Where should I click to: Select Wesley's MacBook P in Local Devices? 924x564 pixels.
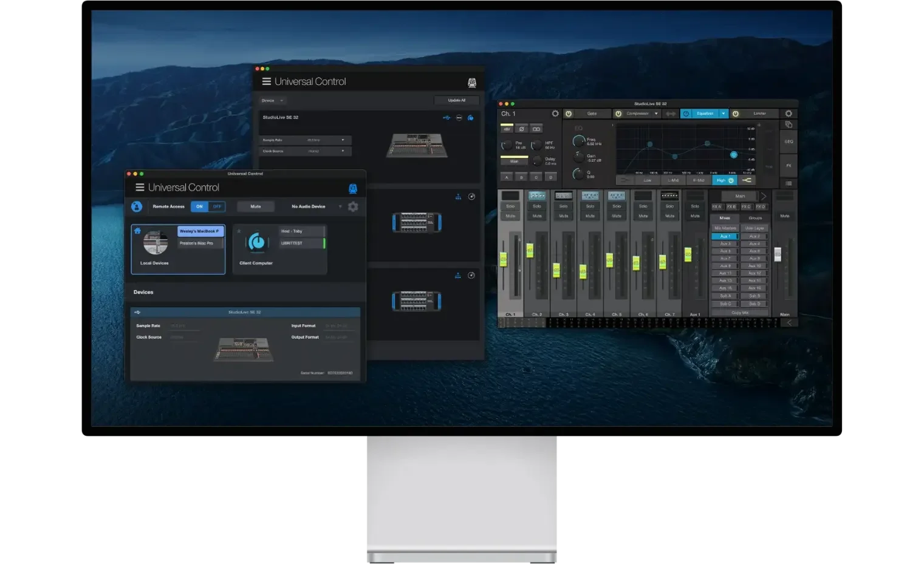click(200, 231)
